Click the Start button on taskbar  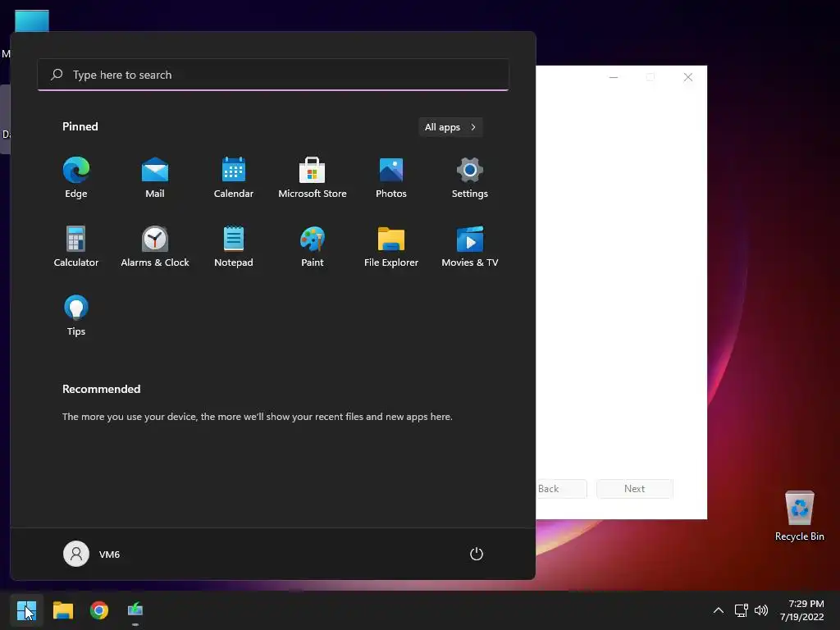26,610
